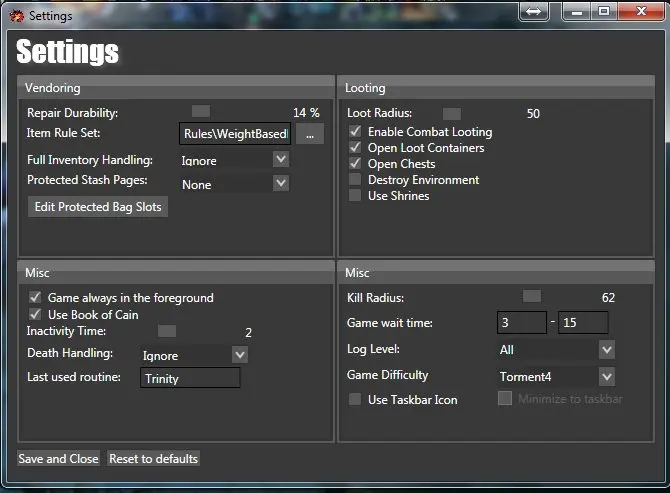Open Edit Protected Bag Slots
This screenshot has width=670, height=493.
coord(98,207)
